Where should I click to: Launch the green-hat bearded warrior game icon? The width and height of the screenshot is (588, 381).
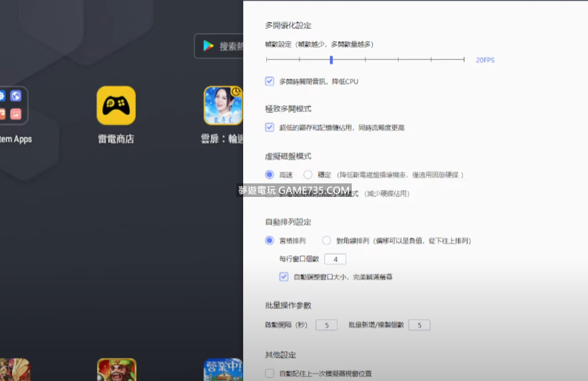click(116, 370)
